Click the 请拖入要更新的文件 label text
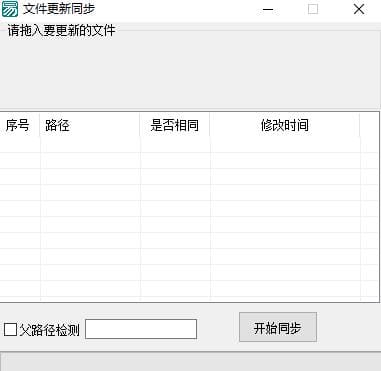This screenshot has width=381, height=371. (61, 31)
